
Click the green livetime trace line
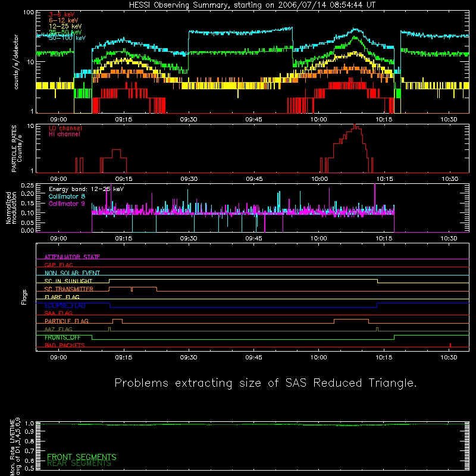click(252, 424)
